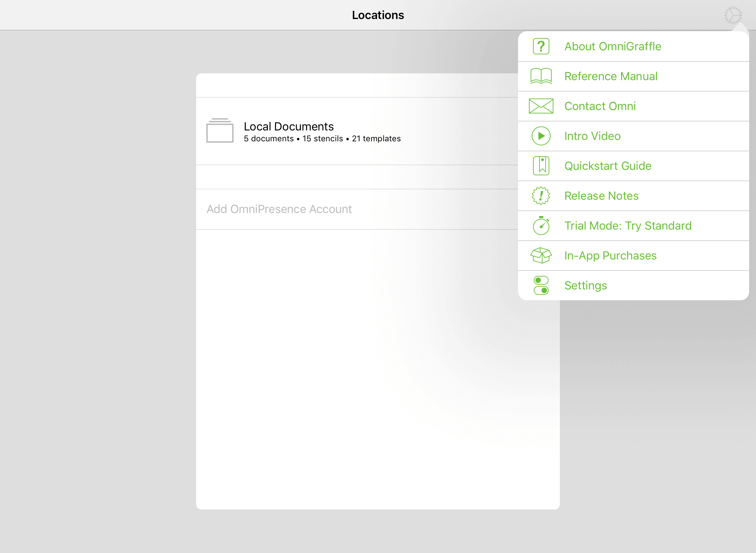
Task: Select Release Notes in the popover menu
Action: point(601,196)
